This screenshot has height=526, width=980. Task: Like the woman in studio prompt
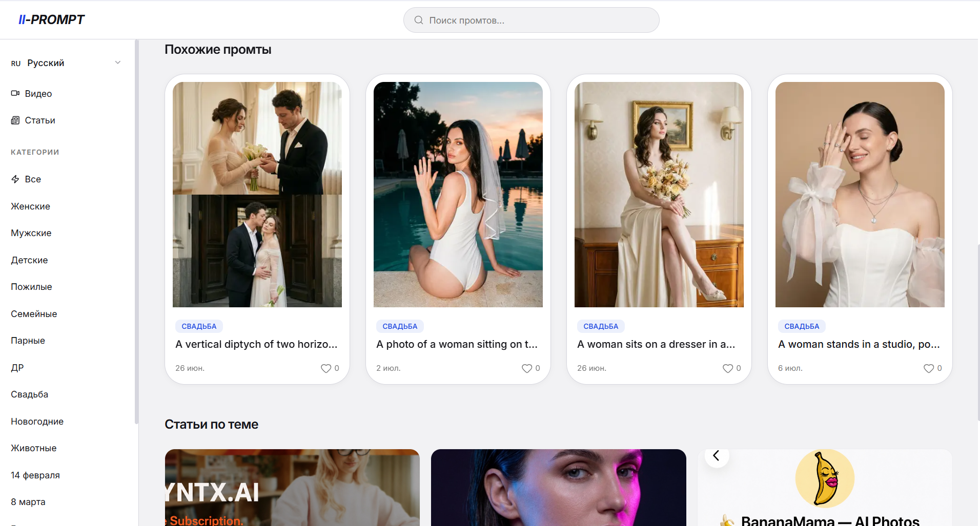coord(929,368)
